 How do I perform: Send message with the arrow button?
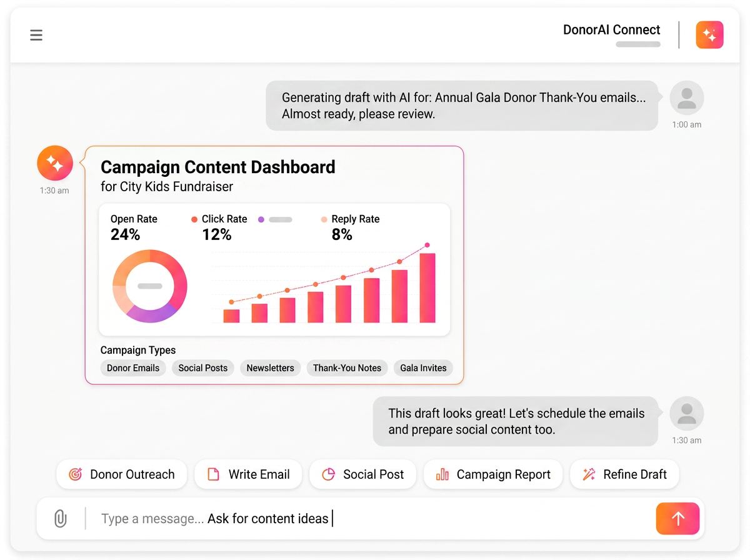[677, 518]
